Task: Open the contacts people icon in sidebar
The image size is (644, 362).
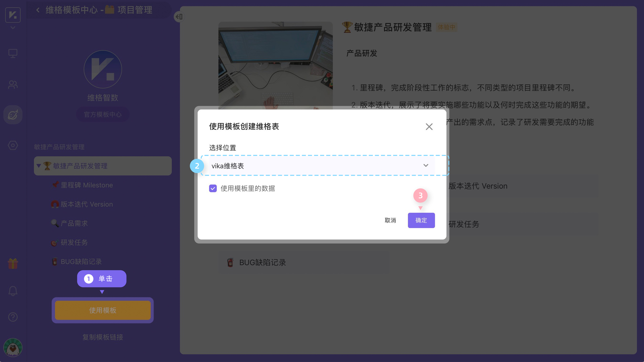Action: point(13,85)
